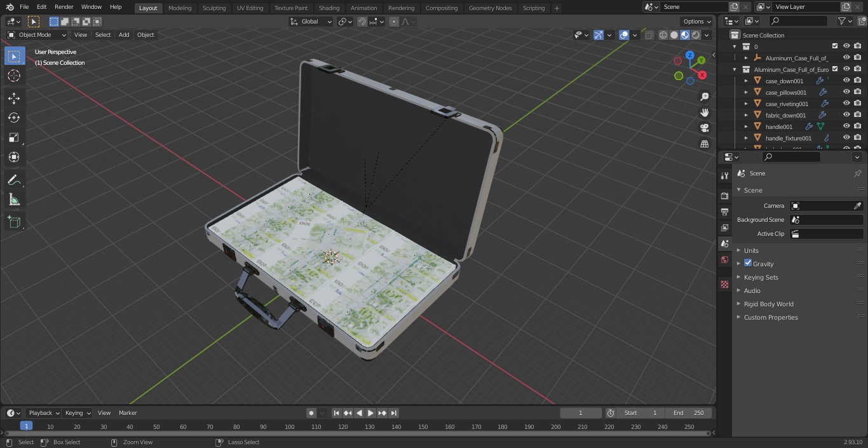
Task: Select the Cursor tool in the toolbar
Action: pyautogui.click(x=14, y=76)
